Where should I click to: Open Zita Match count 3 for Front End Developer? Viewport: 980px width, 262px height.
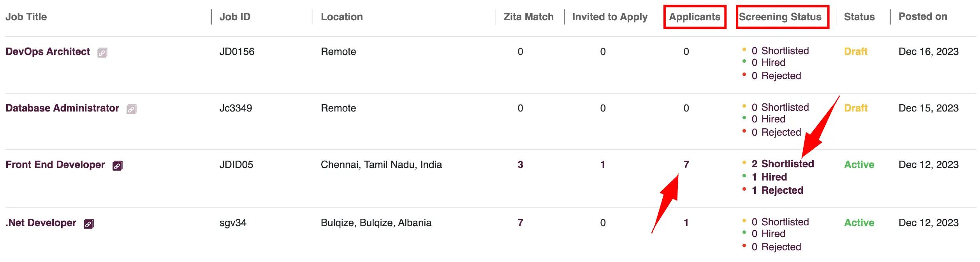pos(520,165)
